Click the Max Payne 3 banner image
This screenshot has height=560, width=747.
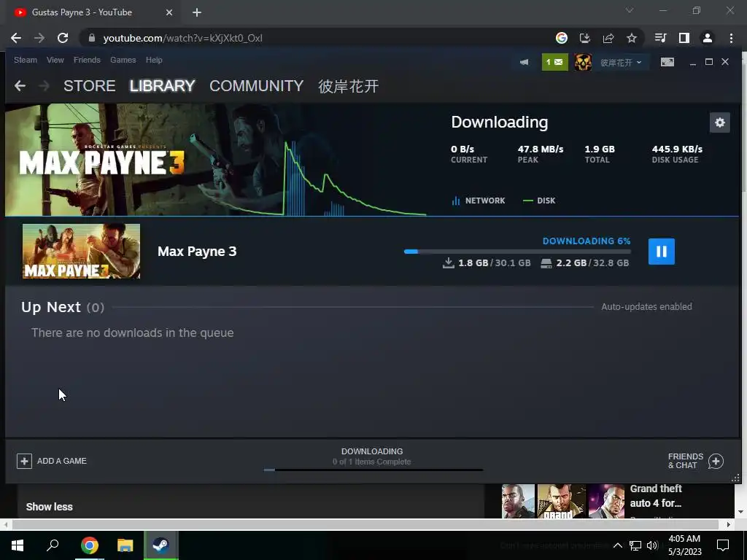coord(215,160)
